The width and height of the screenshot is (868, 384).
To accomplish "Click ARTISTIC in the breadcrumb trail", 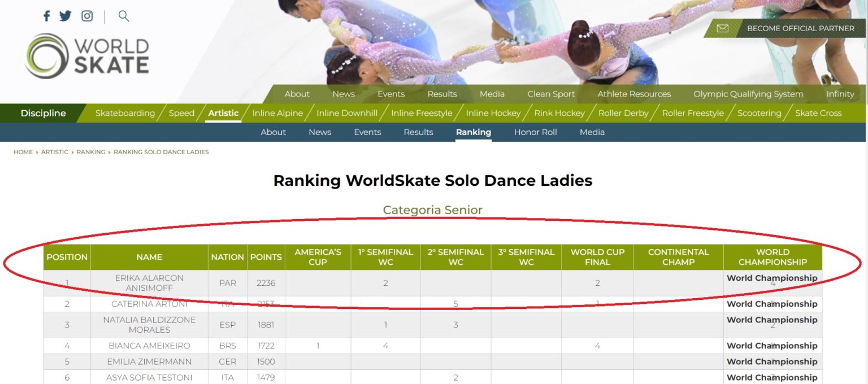I will (55, 152).
